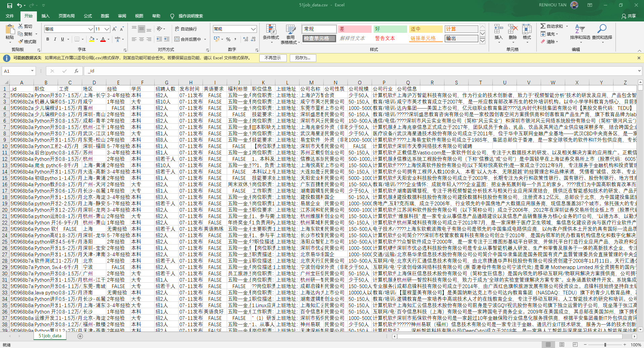This screenshot has height=348, width=644.
Task: Switch to Page Layout view in status bar
Action: click(x=562, y=345)
